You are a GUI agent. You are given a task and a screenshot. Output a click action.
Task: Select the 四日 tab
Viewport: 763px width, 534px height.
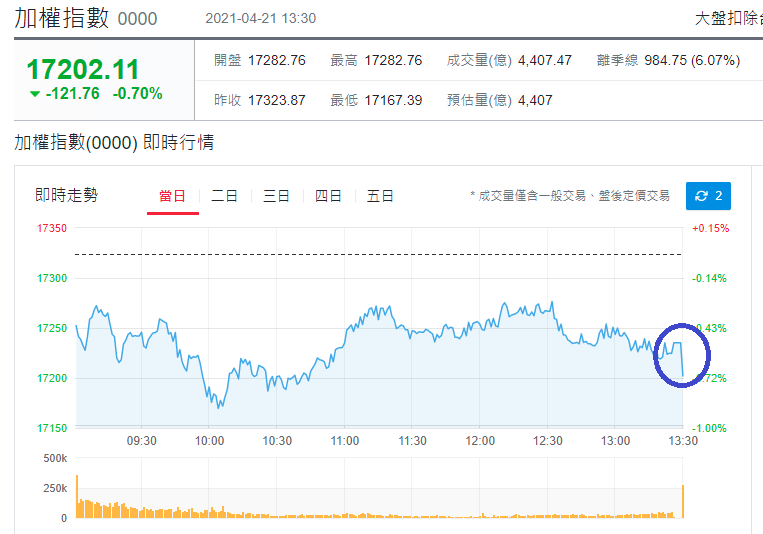[328, 196]
